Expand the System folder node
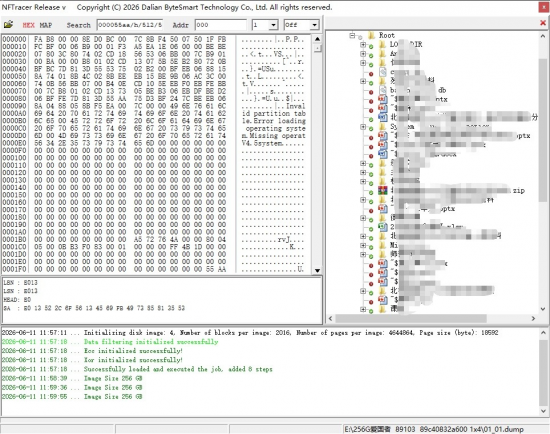 click(x=363, y=127)
